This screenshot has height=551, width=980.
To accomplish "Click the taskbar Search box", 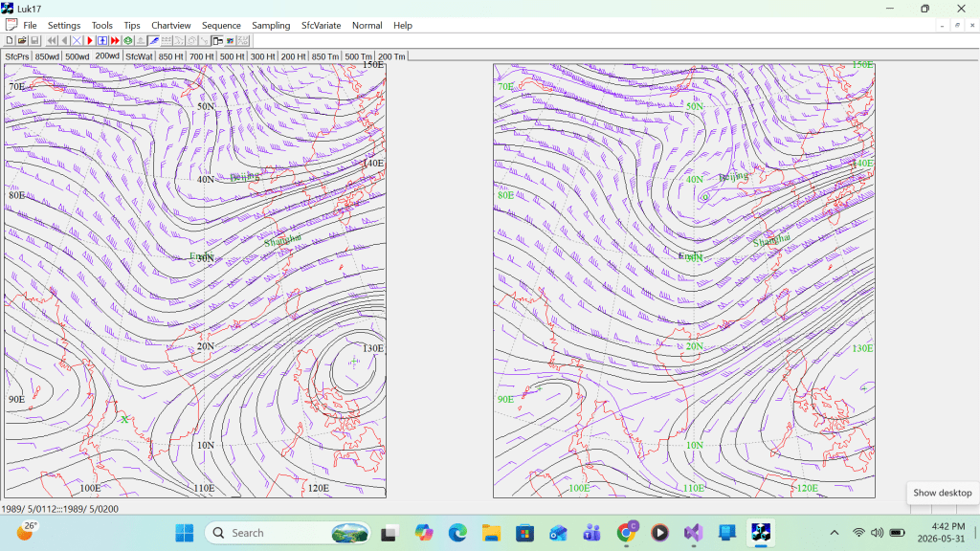I will 287,533.
